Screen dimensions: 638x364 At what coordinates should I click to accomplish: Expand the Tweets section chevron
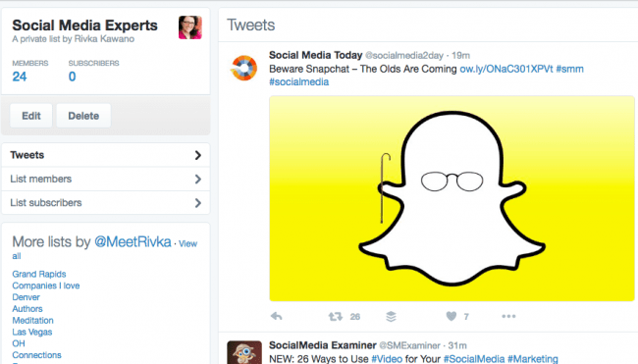tap(197, 155)
